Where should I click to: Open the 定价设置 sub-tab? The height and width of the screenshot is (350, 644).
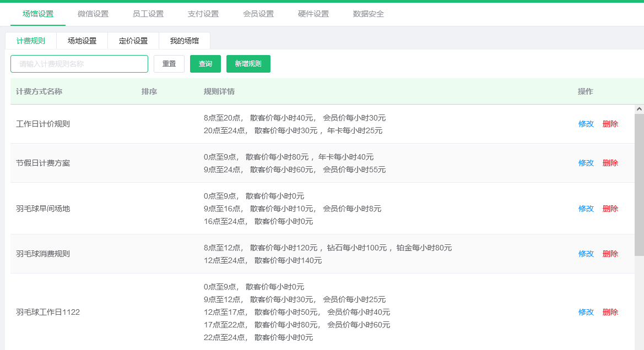(133, 41)
